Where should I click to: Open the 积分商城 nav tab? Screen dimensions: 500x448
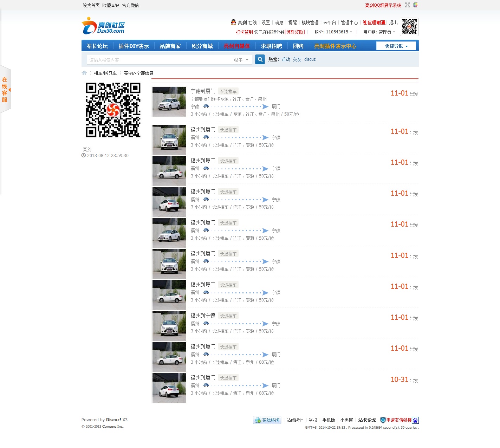pyautogui.click(x=202, y=46)
